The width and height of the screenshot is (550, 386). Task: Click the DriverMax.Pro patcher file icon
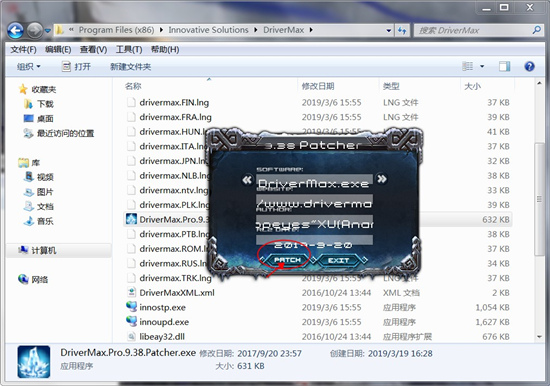(x=131, y=219)
